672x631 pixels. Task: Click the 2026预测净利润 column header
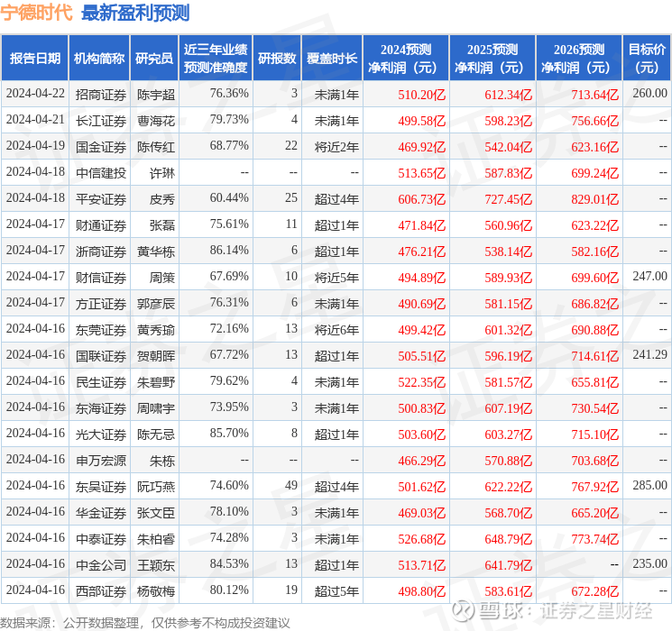point(579,59)
